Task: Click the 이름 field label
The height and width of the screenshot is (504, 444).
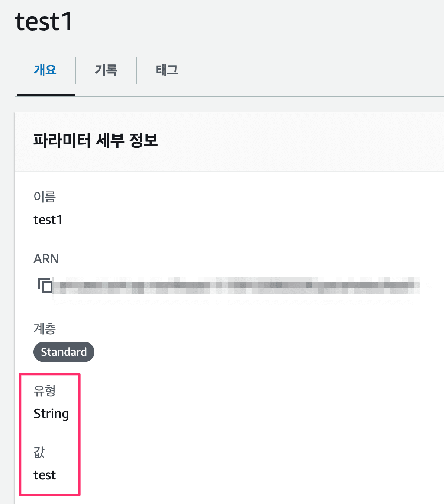Action: [45, 197]
